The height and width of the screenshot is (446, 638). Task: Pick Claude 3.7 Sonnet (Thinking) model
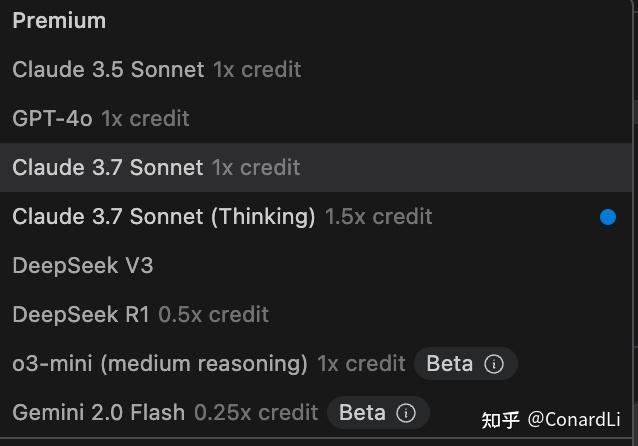(x=164, y=216)
